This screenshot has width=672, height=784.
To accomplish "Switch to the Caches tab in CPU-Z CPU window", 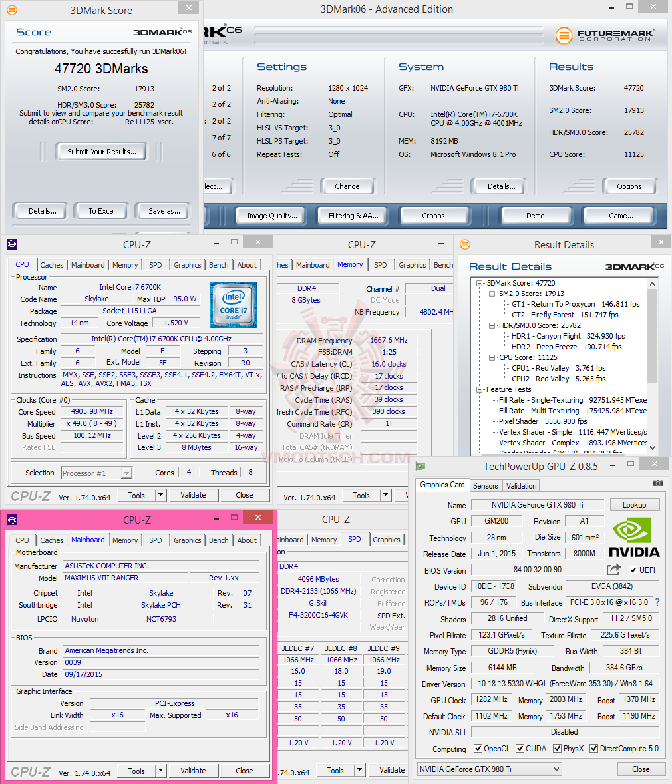I will pos(52,265).
